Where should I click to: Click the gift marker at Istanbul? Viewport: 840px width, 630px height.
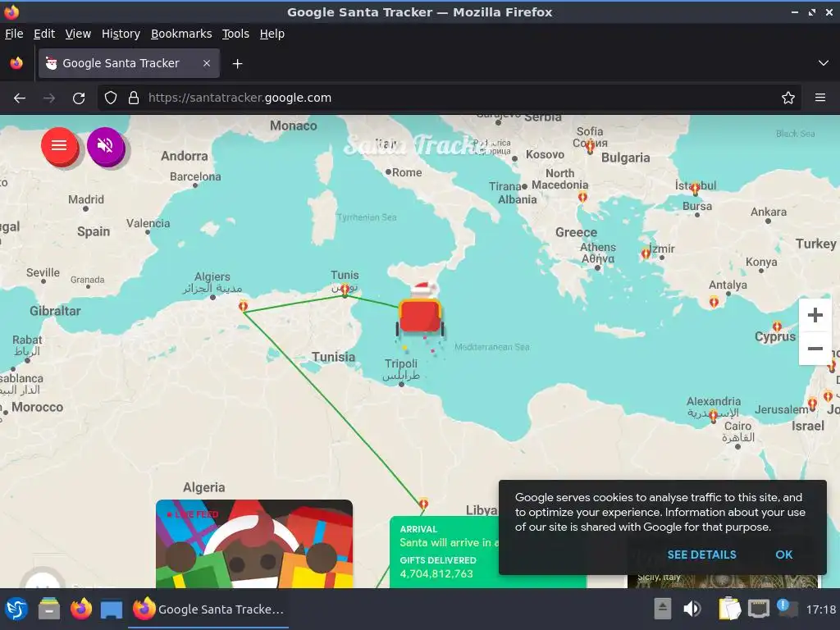(x=696, y=188)
